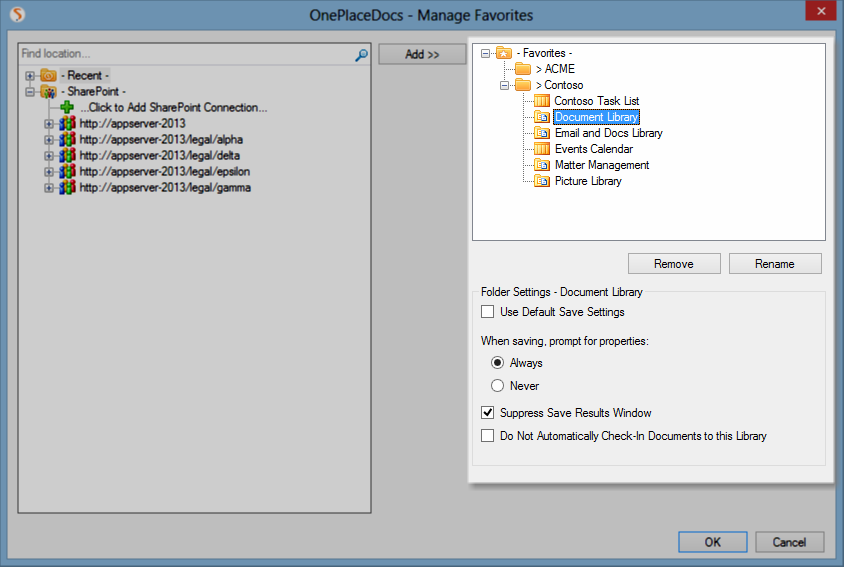Click the ACME folder icon
The height and width of the screenshot is (567, 844).
(523, 69)
